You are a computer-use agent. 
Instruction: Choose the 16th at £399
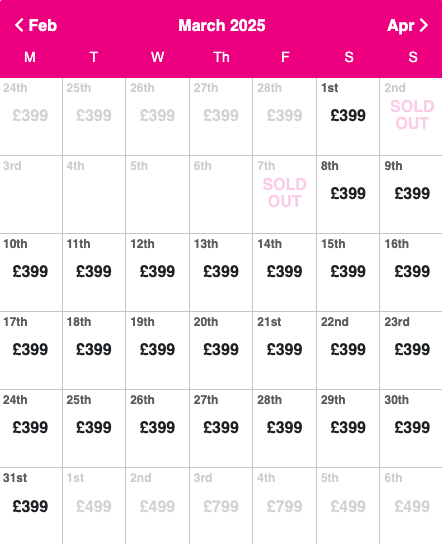(x=411, y=273)
